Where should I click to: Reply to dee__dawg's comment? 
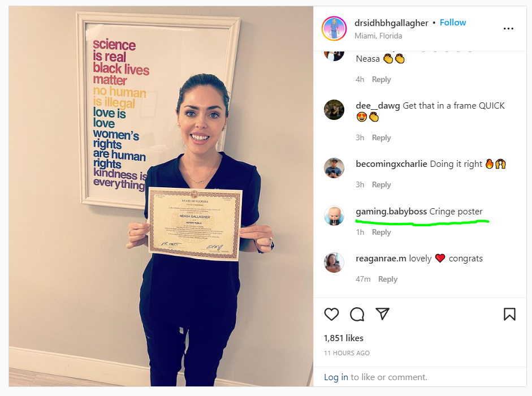[382, 137]
